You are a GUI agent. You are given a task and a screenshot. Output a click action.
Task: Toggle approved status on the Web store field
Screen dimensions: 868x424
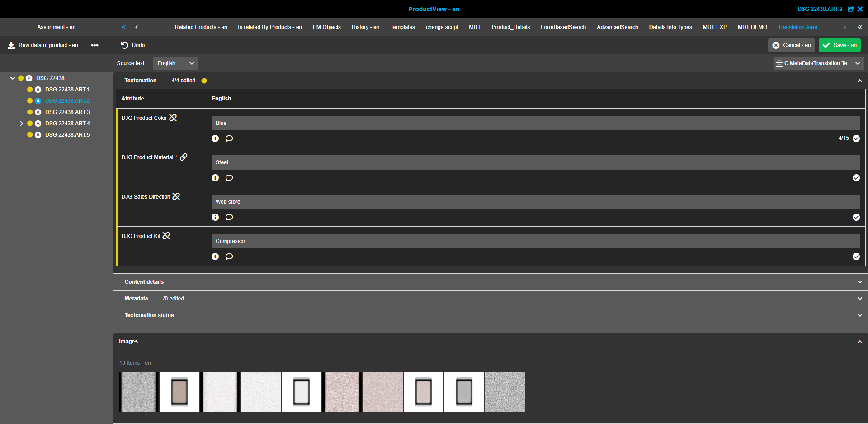856,217
